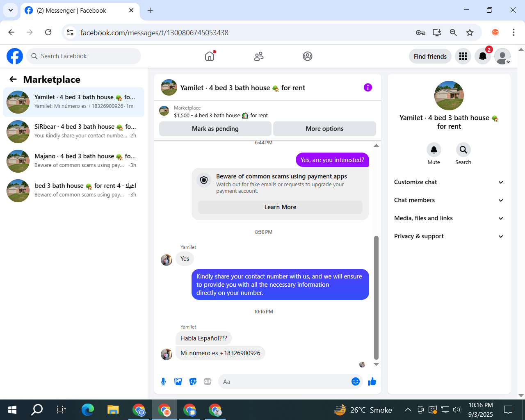View site information icon in address bar
The width and height of the screenshot is (525, 420).
[x=70, y=32]
